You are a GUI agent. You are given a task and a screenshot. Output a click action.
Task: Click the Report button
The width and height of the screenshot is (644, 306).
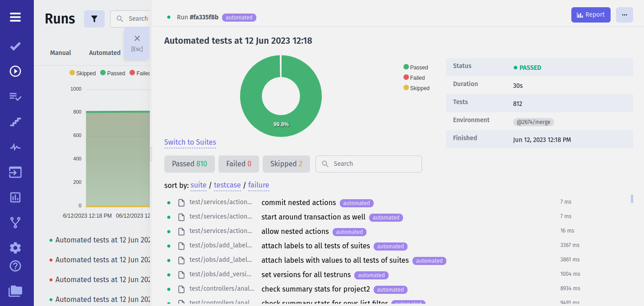590,15
